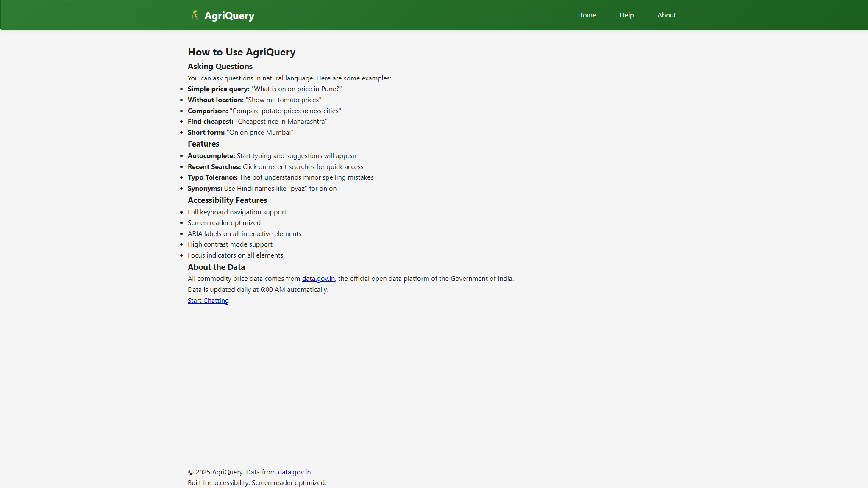This screenshot has width=868, height=488.
Task: Click the How to Use AgriQuery heading
Action: coord(242,52)
